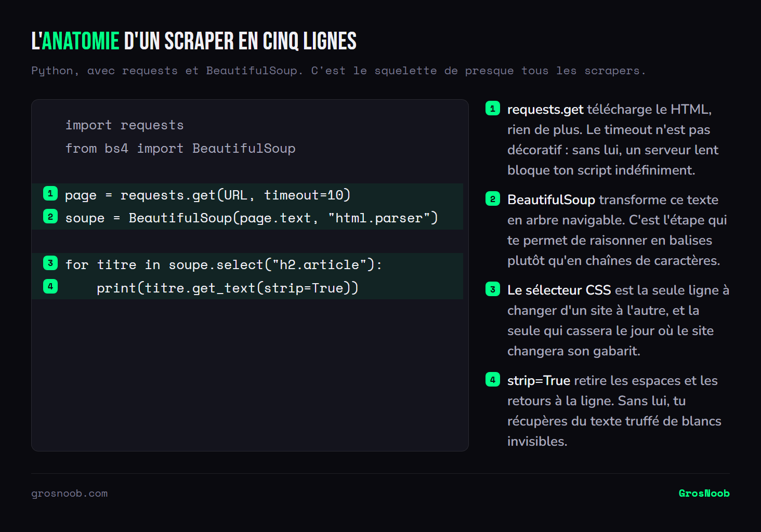Click the bold "Le sélecteur CSS" phrase
The width and height of the screenshot is (761, 532).
[559, 290]
